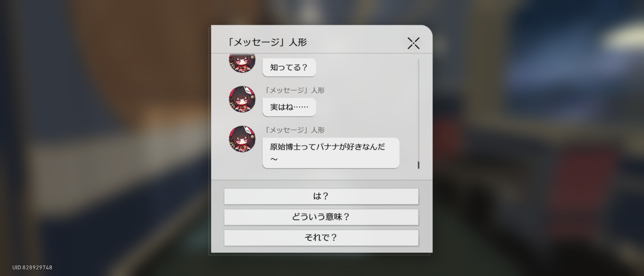The width and height of the screenshot is (644, 276).
Task: Open the avatar next to the 実はね…… message
Action: point(242,99)
